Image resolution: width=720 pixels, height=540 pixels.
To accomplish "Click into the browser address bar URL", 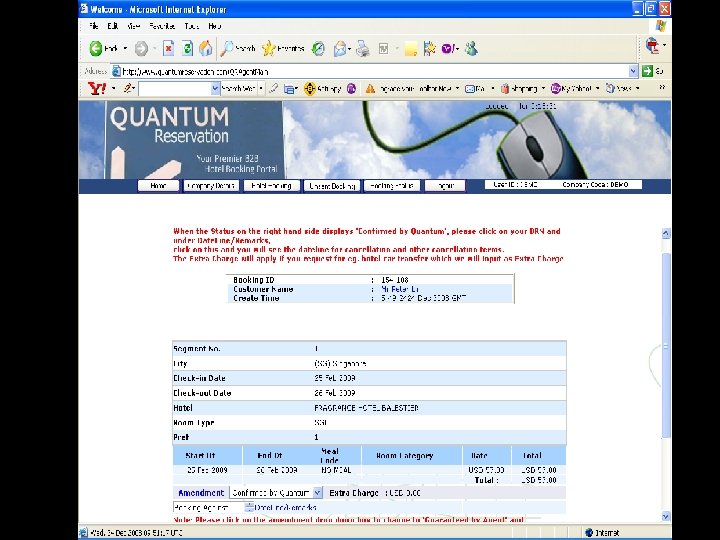I will (371, 71).
